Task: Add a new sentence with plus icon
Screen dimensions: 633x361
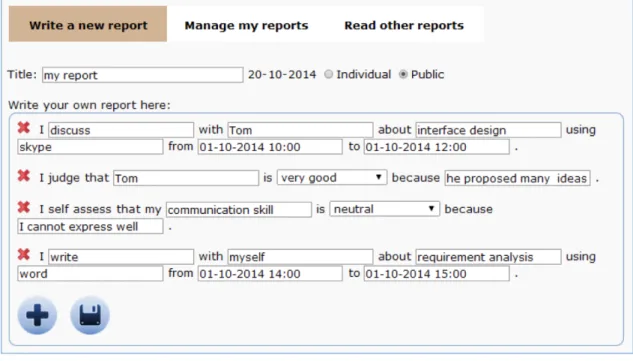Action: 37,315
